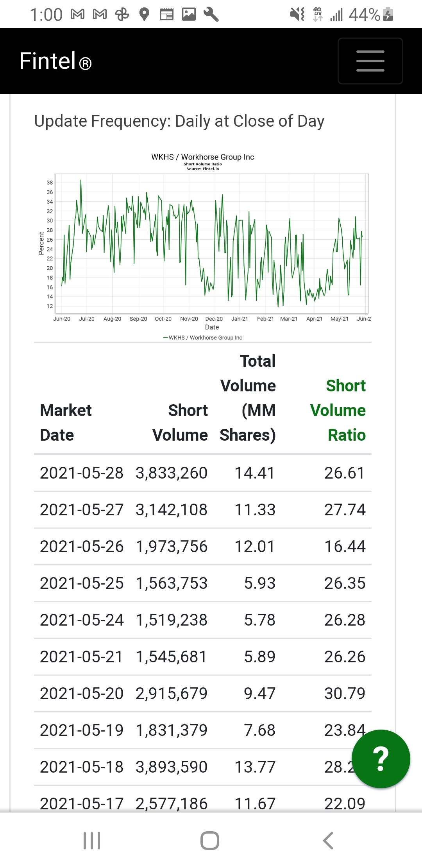422x868 pixels.
Task: Click the Total Volume column header
Action: click(x=248, y=398)
